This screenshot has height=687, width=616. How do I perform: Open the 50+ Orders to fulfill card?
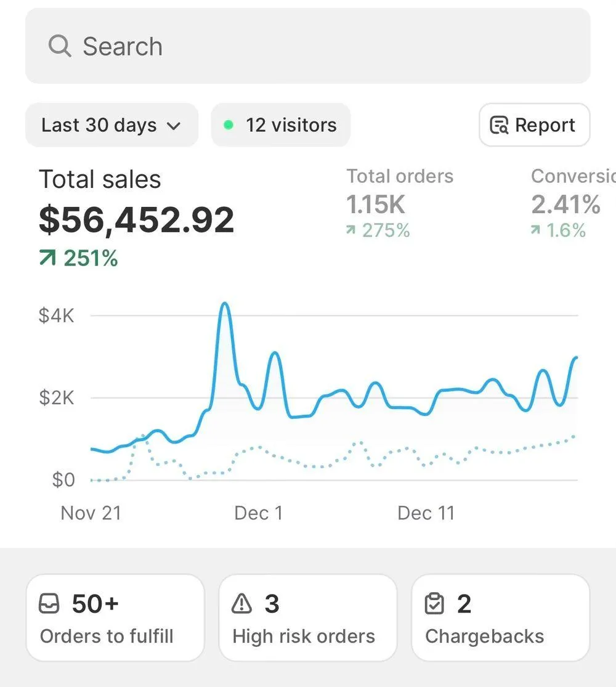click(x=115, y=618)
